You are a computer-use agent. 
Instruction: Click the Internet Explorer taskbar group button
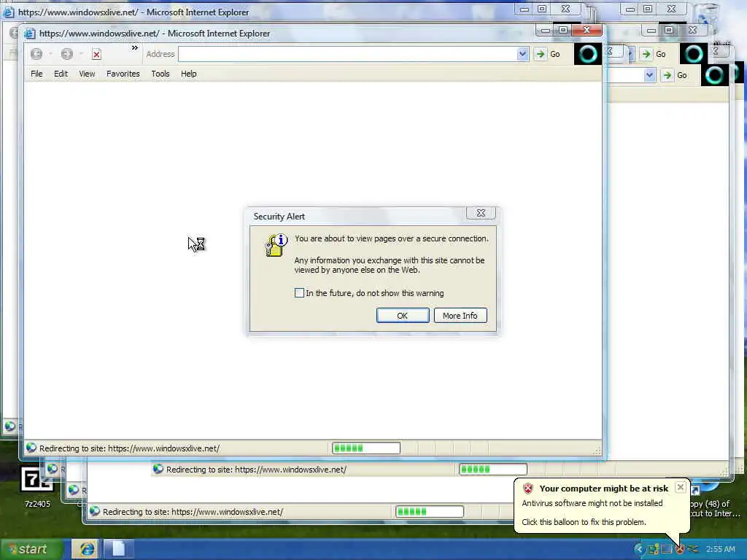click(86, 549)
